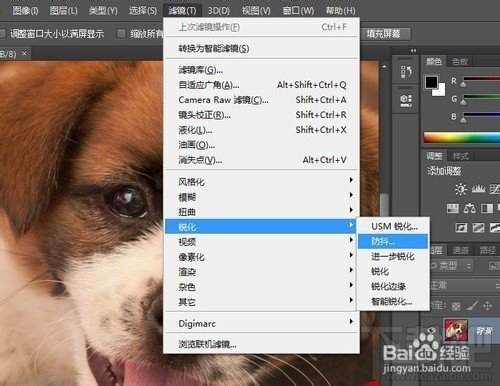The width and height of the screenshot is (500, 386).
Task: Add an Invert adjustment
Action: tap(461, 228)
